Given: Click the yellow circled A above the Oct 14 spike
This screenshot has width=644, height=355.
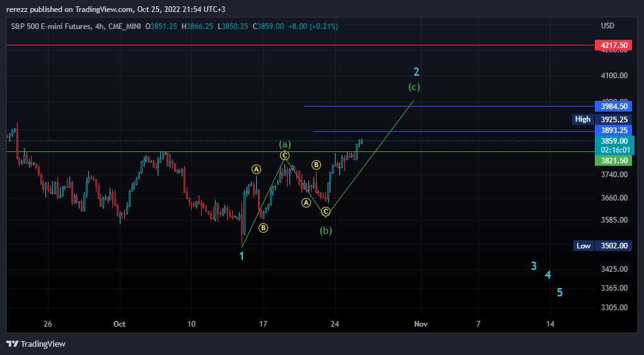Looking at the screenshot, I should point(256,169).
